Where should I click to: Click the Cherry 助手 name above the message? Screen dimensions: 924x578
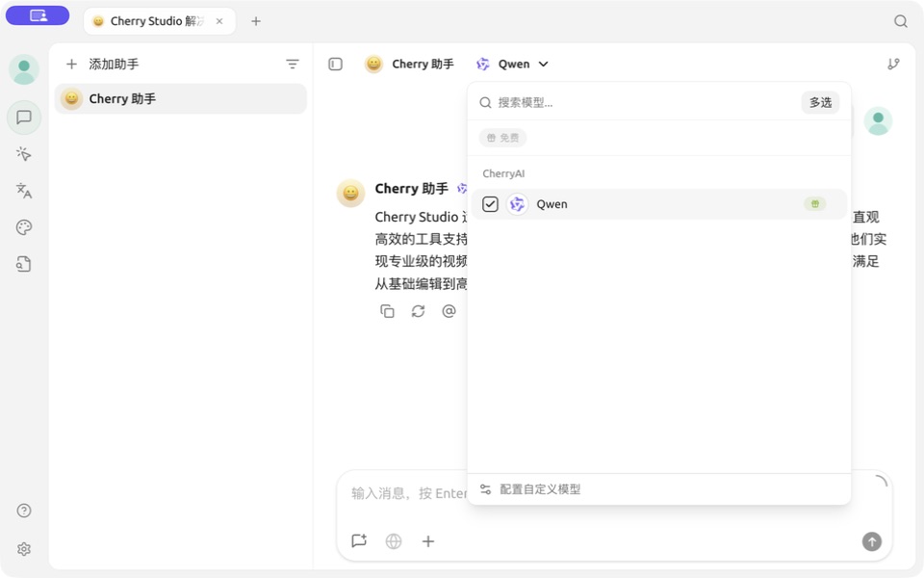[411, 189]
